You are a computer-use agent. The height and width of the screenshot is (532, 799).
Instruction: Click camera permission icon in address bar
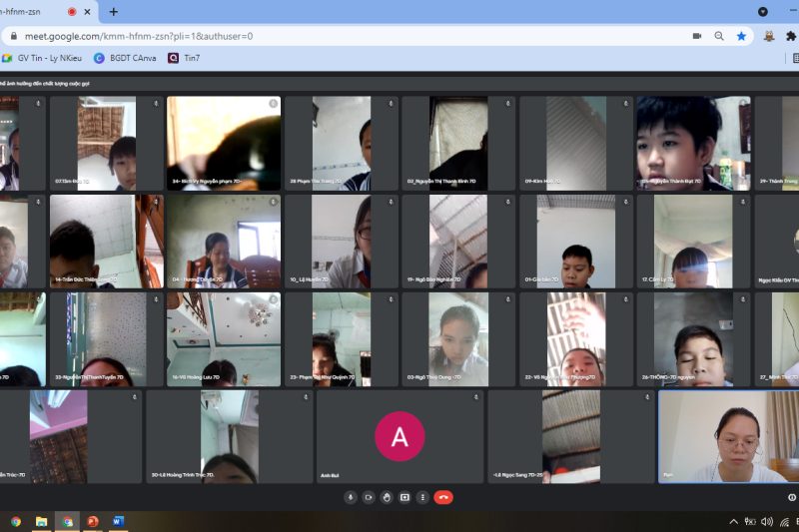tap(697, 36)
